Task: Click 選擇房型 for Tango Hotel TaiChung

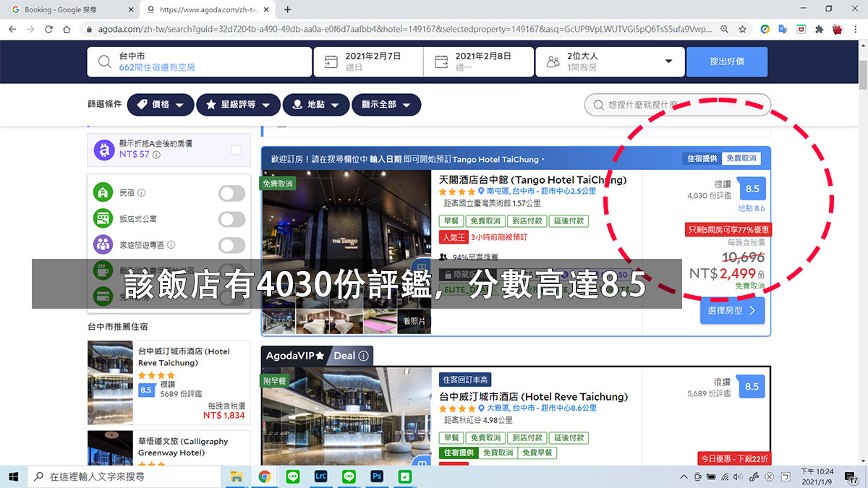Action: (x=732, y=309)
